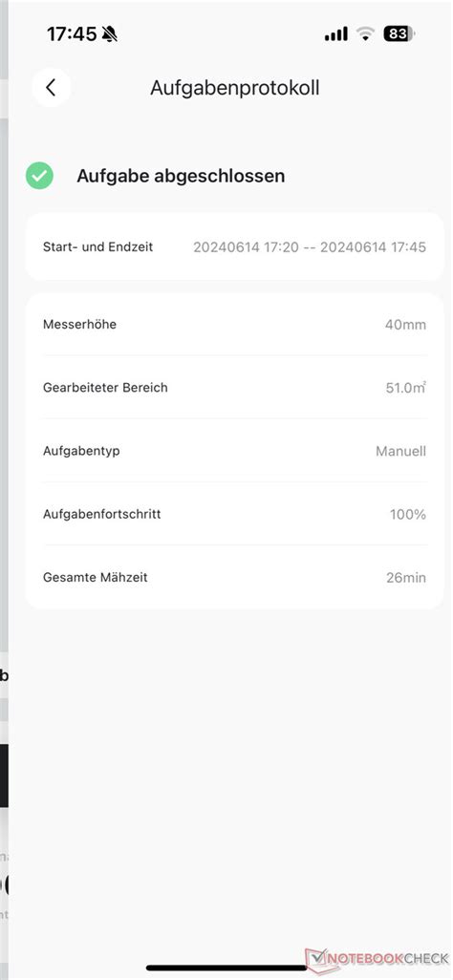Tap the Aufgabe abgeschlossen heading
This screenshot has height=980, width=453.
tap(181, 177)
